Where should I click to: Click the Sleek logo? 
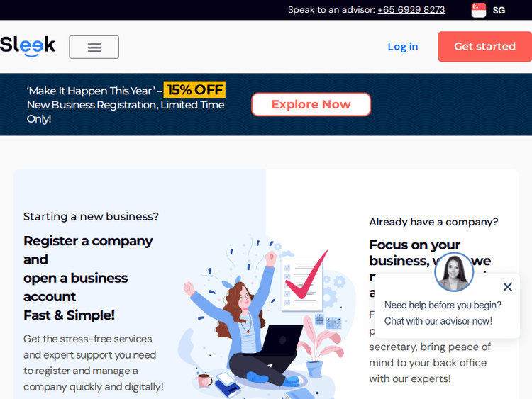28,46
